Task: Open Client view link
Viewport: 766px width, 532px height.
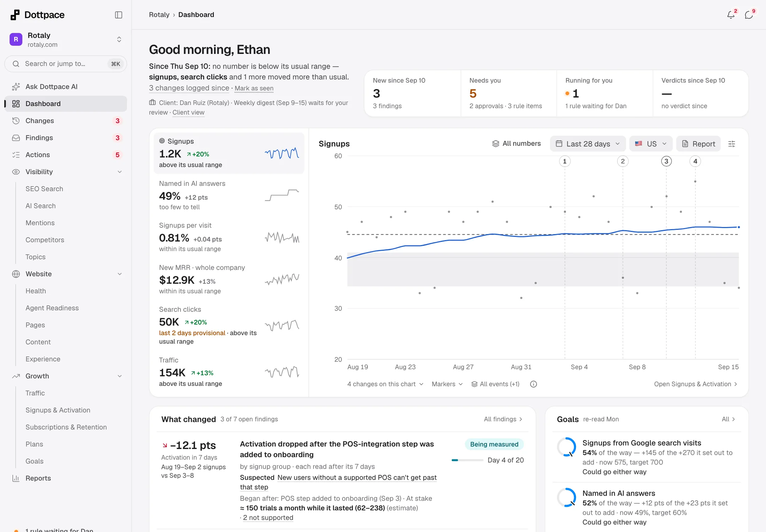Action: pos(188,112)
